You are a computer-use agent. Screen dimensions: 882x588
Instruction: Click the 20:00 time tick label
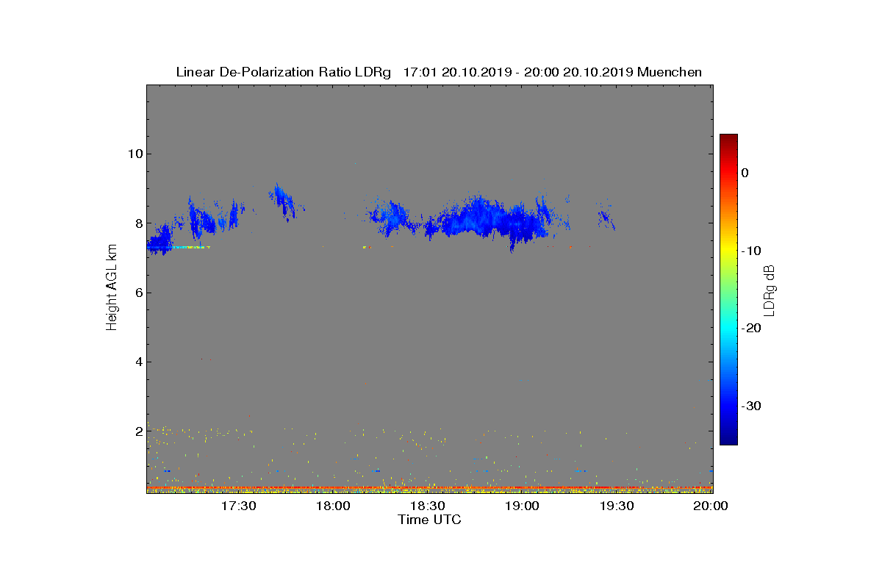(x=711, y=506)
